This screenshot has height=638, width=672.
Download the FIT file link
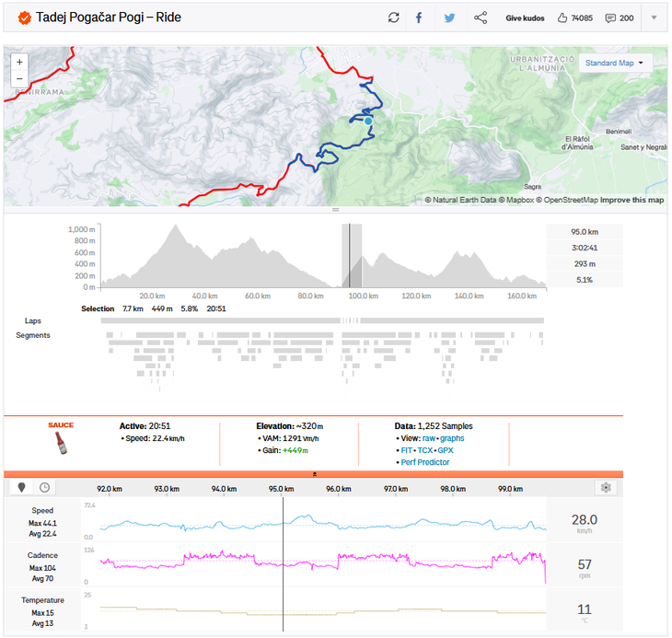click(406, 450)
